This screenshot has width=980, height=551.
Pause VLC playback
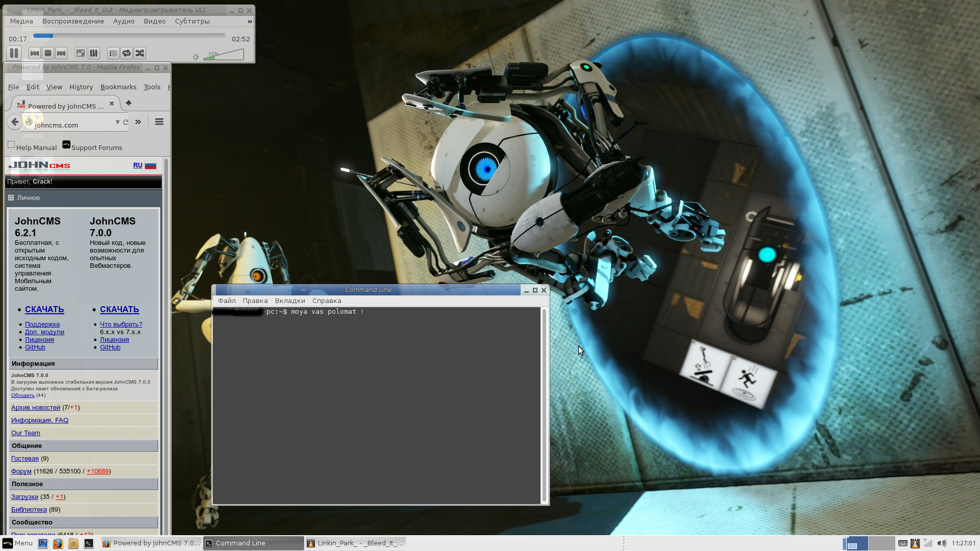point(14,53)
